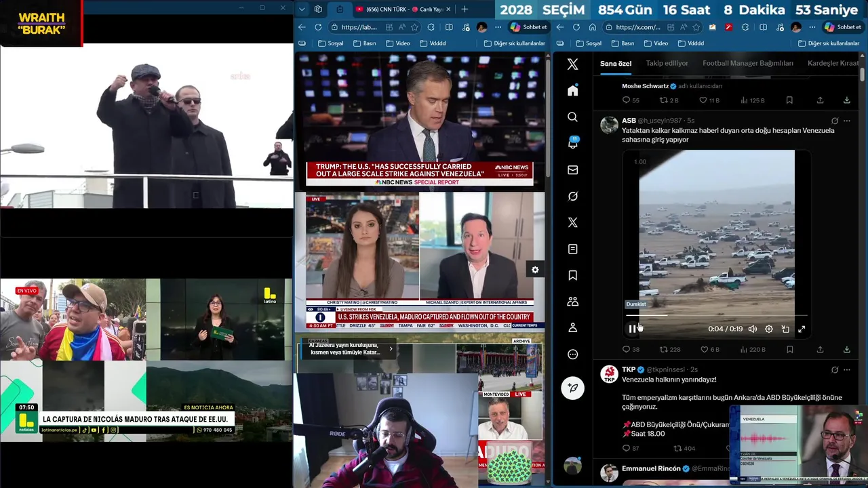The width and height of the screenshot is (868, 488).
Task: Click Sohbet et in the CNN TÜRK browser
Action: [528, 27]
